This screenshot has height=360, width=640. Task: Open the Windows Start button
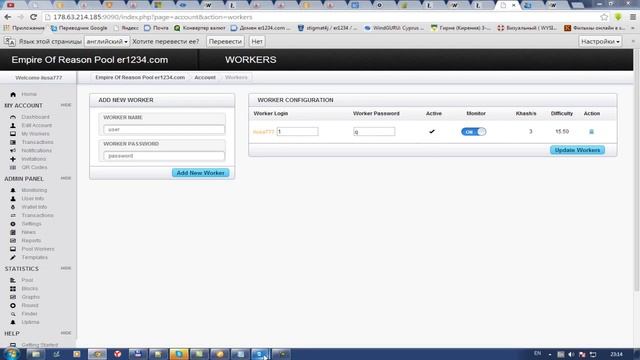10,354
